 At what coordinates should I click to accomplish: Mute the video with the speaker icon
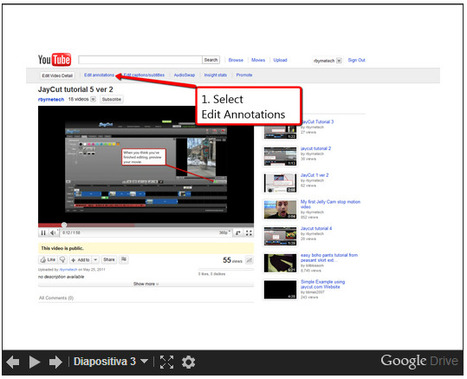(x=53, y=233)
